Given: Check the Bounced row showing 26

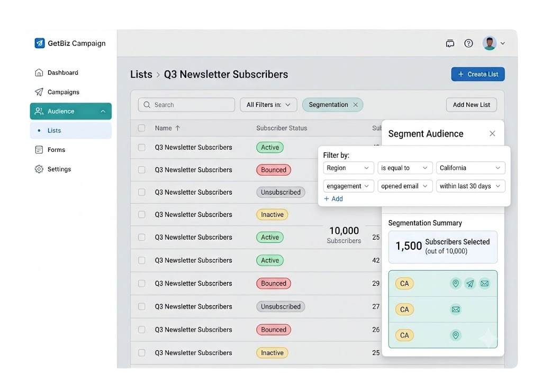Looking at the screenshot, I should [x=142, y=330].
